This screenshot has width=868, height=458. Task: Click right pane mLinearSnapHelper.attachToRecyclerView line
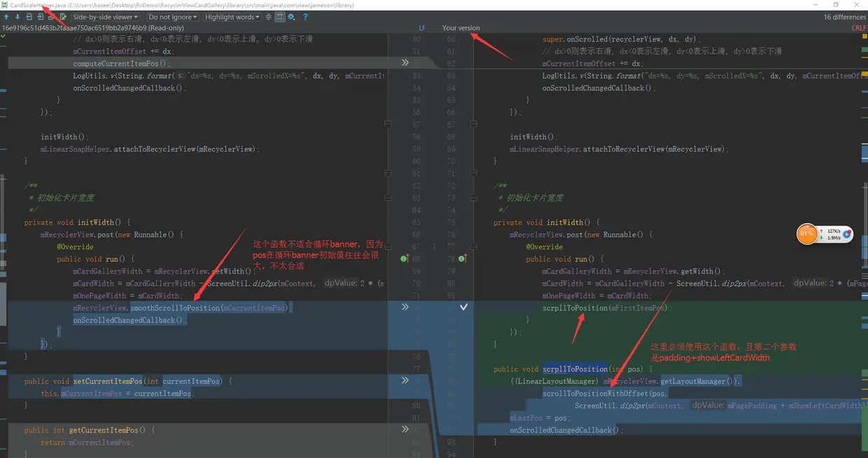click(x=619, y=148)
